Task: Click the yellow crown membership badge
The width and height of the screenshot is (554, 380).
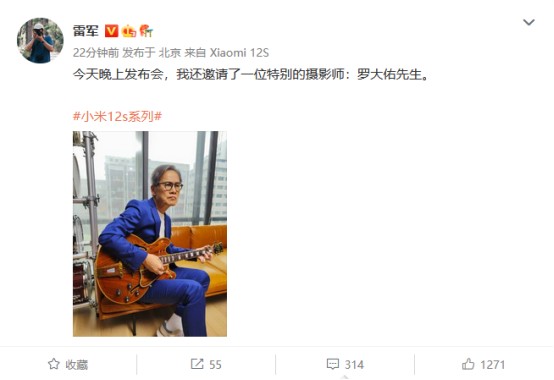Action: click(129, 31)
